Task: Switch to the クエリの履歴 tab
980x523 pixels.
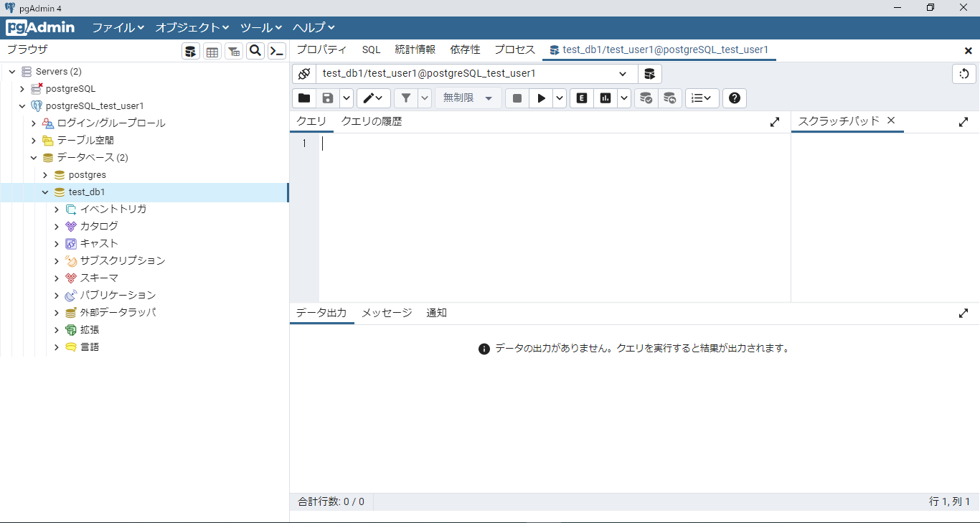Action: click(x=372, y=121)
